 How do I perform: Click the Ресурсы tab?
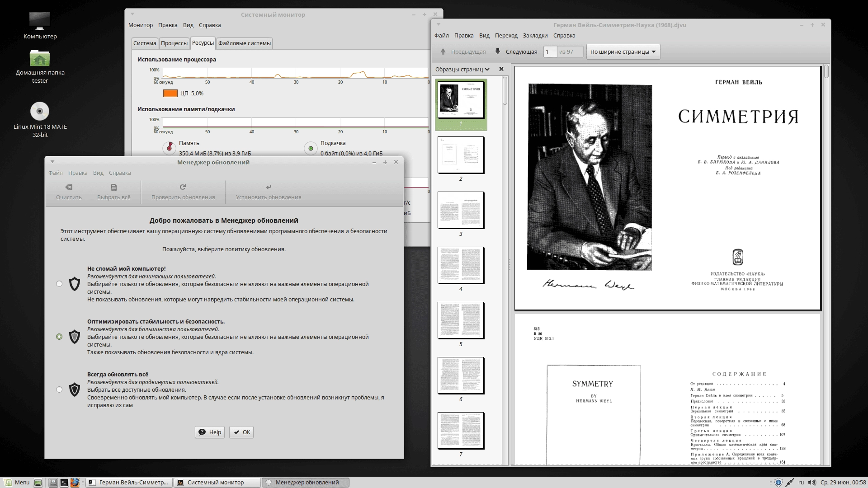pyautogui.click(x=203, y=42)
